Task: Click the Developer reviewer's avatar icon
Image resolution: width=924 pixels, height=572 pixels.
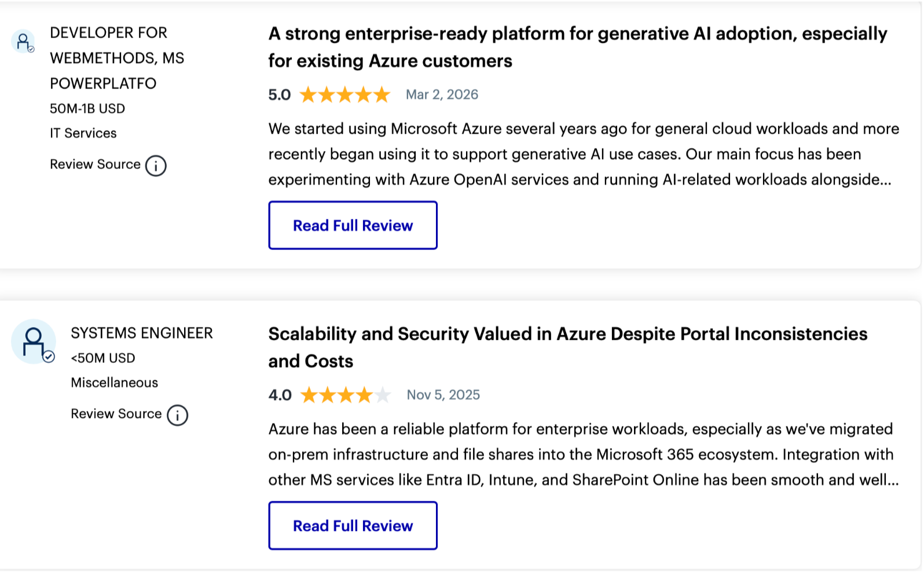Action: click(23, 42)
